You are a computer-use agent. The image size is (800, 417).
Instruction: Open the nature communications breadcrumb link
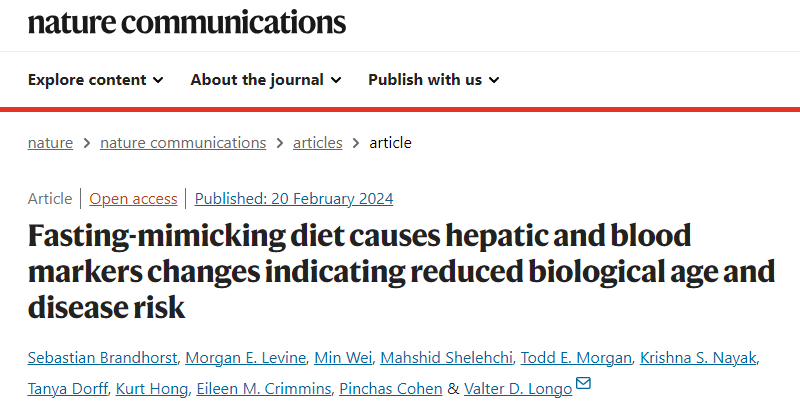(183, 143)
